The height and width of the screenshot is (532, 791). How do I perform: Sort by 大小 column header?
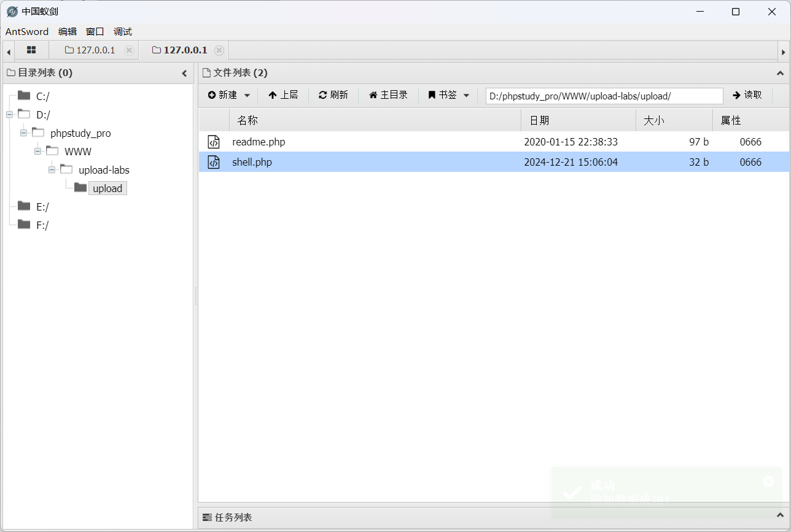[674, 120]
